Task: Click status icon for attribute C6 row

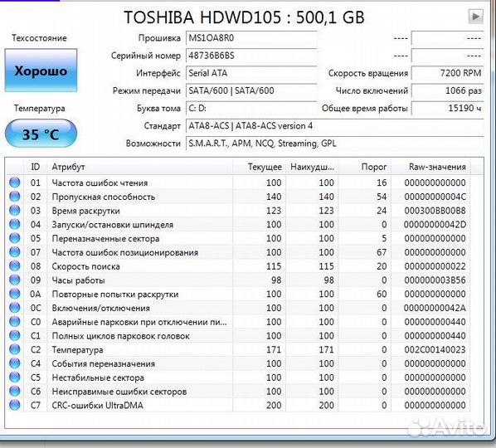Action: coord(15,392)
